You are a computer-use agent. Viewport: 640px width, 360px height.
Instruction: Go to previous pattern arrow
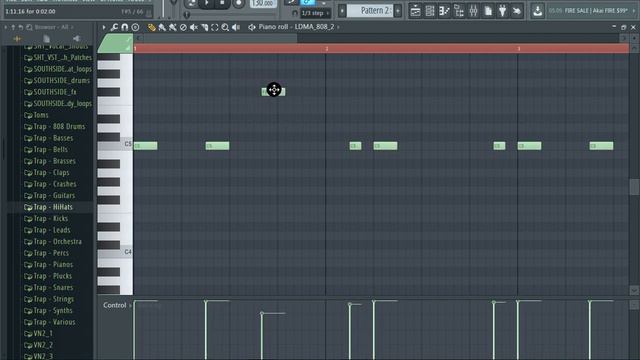point(342,11)
